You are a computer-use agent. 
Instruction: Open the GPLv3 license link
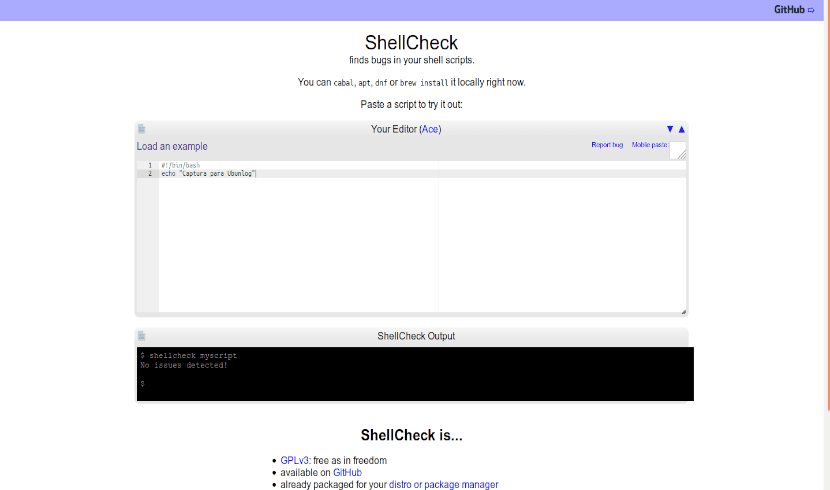tap(294, 460)
